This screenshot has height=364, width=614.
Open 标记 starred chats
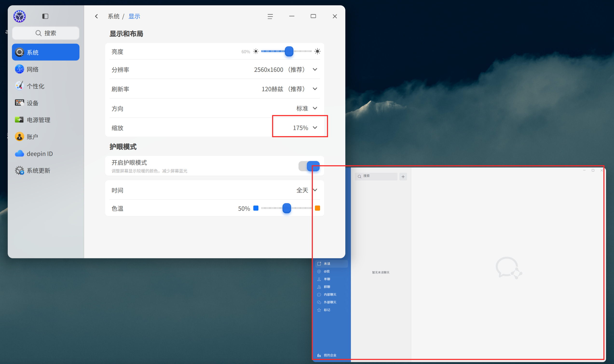[331, 310]
